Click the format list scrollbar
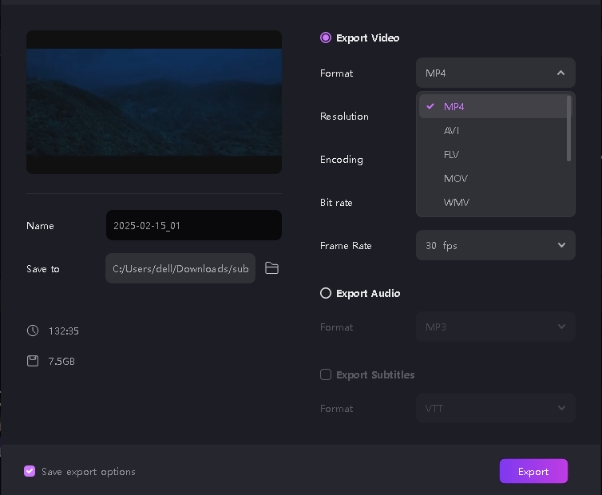 pyautogui.click(x=569, y=128)
